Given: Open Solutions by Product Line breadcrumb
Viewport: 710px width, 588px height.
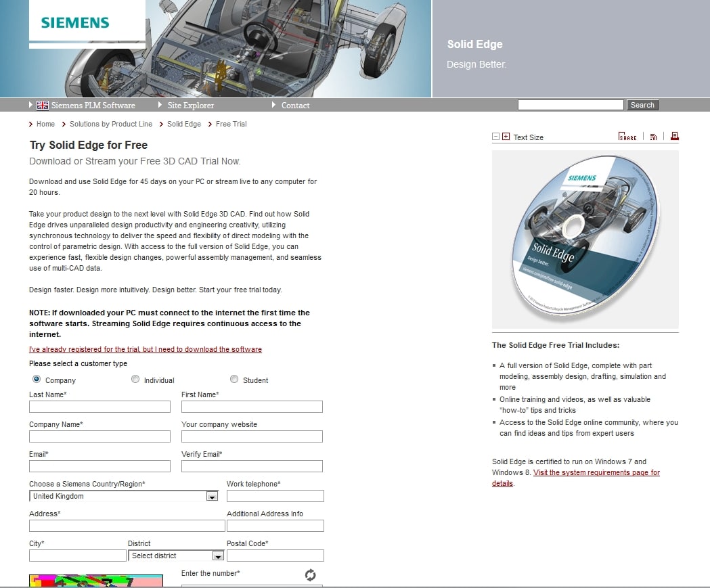Looking at the screenshot, I should (x=111, y=124).
